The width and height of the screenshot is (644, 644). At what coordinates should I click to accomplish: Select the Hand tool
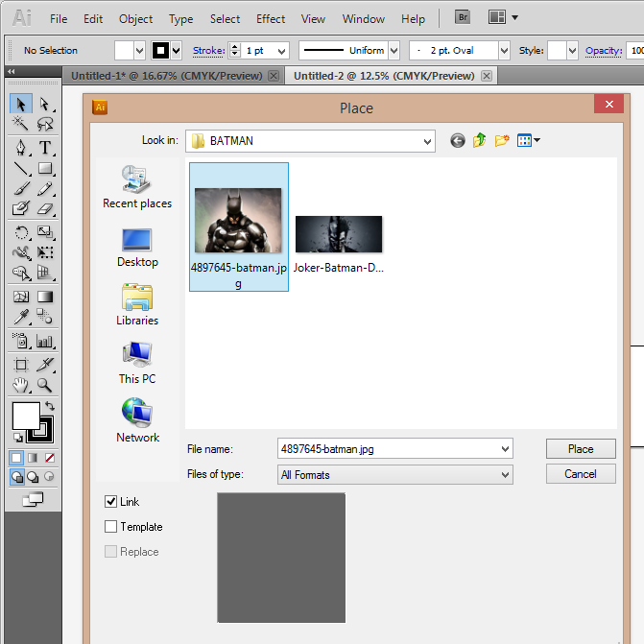21,385
